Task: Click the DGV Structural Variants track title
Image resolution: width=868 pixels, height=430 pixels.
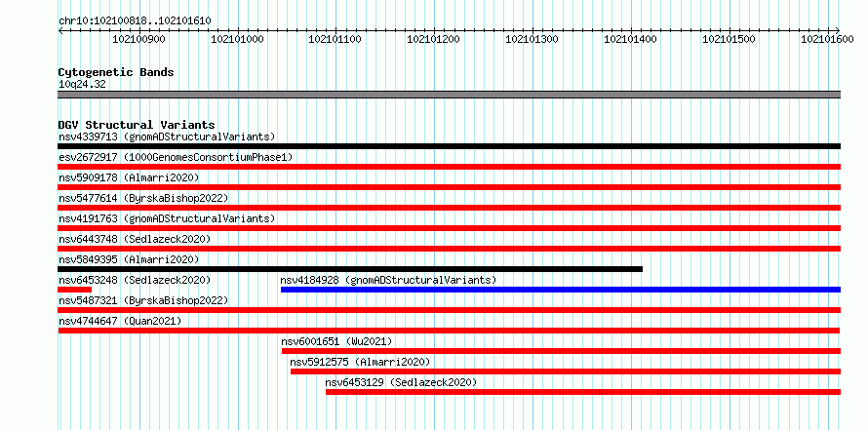Action: coord(137,125)
